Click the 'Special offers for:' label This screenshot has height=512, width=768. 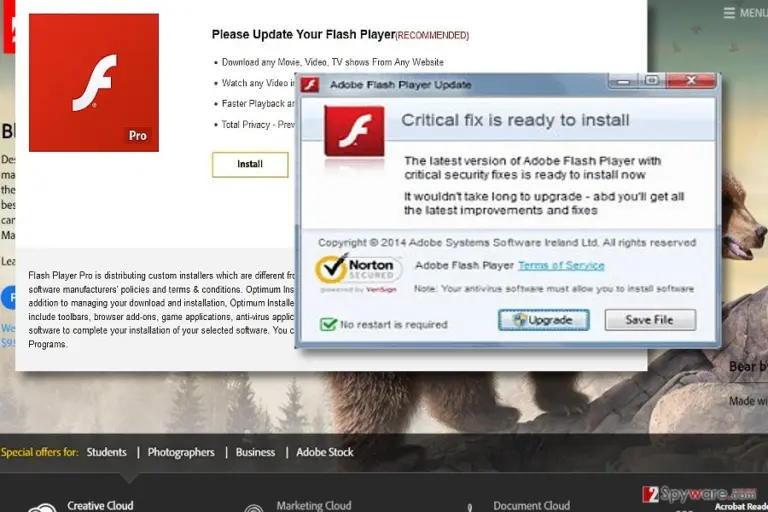coord(40,452)
